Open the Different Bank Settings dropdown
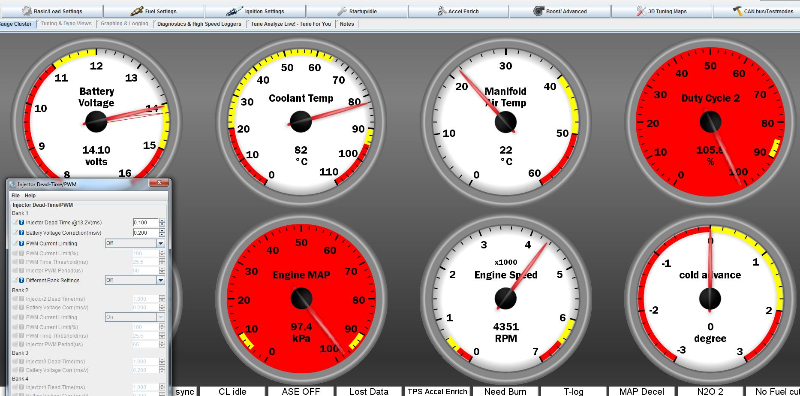Viewport: 800px width, 396px height. pos(135,280)
